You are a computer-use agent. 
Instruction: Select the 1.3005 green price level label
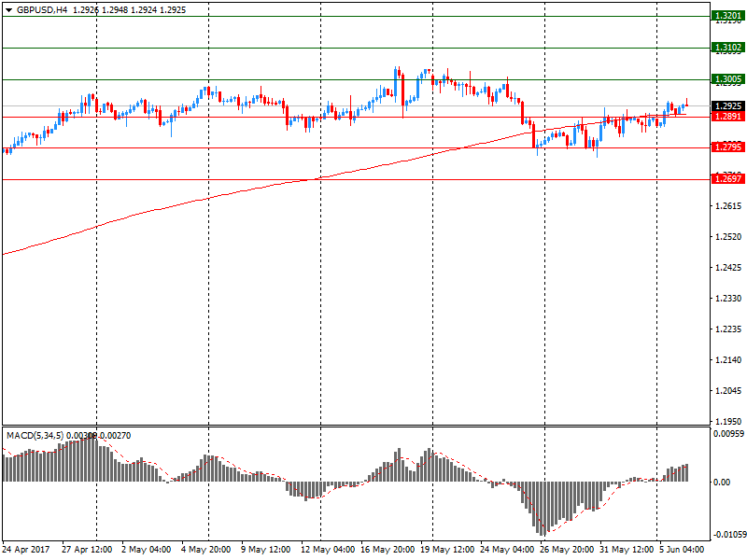(x=728, y=79)
